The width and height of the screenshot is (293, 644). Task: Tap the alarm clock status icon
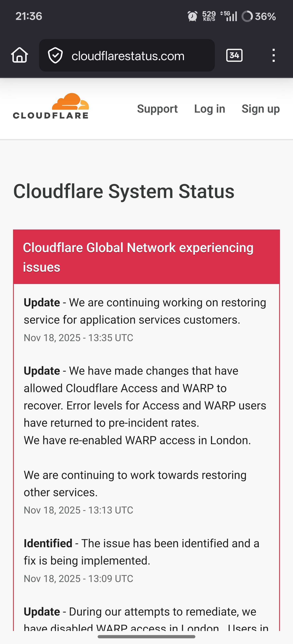click(x=192, y=16)
